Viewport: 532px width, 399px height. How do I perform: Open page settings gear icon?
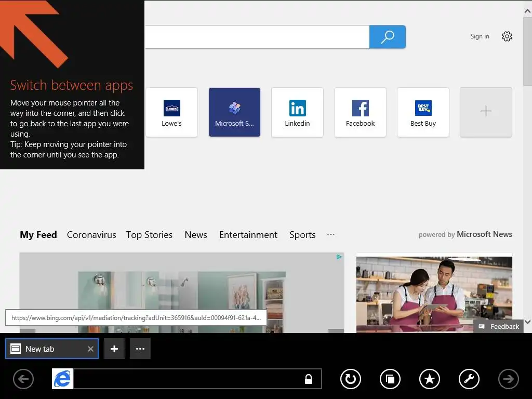pyautogui.click(x=507, y=36)
